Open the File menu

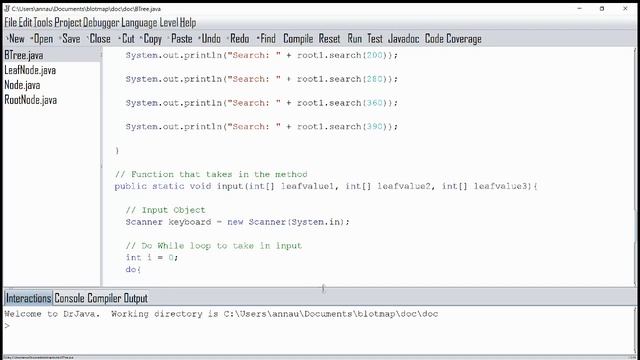pos(11,22)
